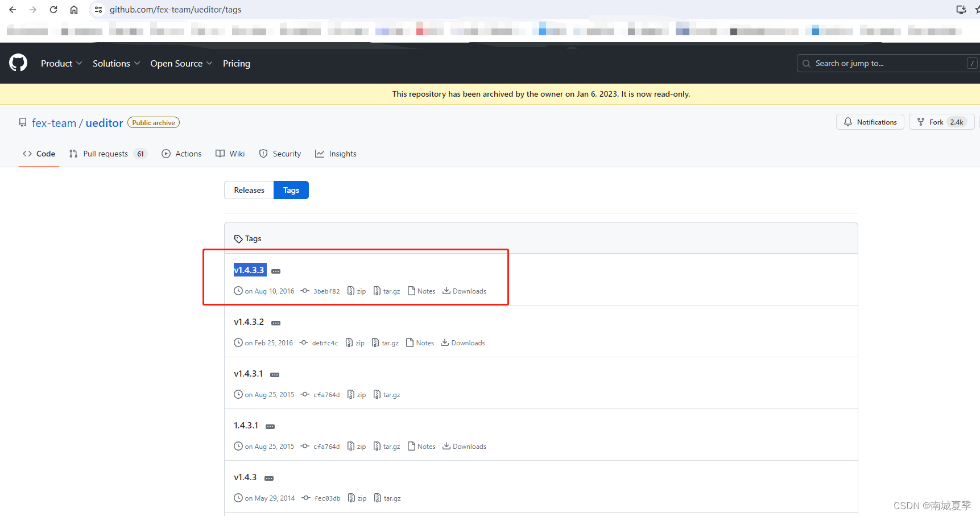Click the Notifications bell button
Screen dimensions: 980x516
coord(870,122)
